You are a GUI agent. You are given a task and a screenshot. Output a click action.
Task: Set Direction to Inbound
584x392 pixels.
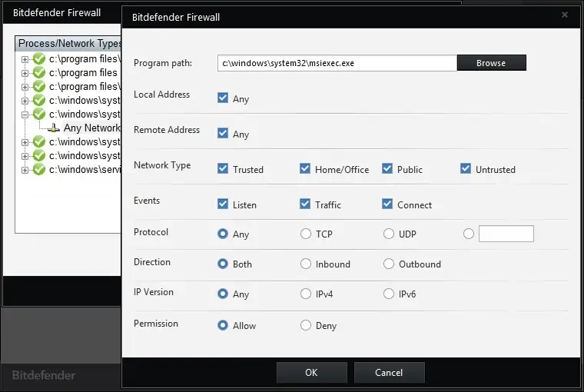[x=306, y=264]
